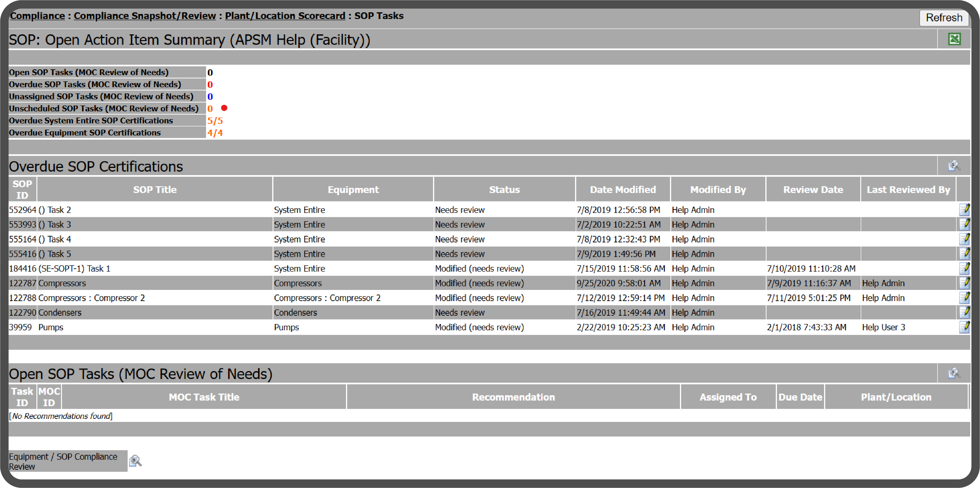Viewport: 980px width, 488px height.
Task: Edit SOP 555164 Task 4 row
Action: click(964, 239)
